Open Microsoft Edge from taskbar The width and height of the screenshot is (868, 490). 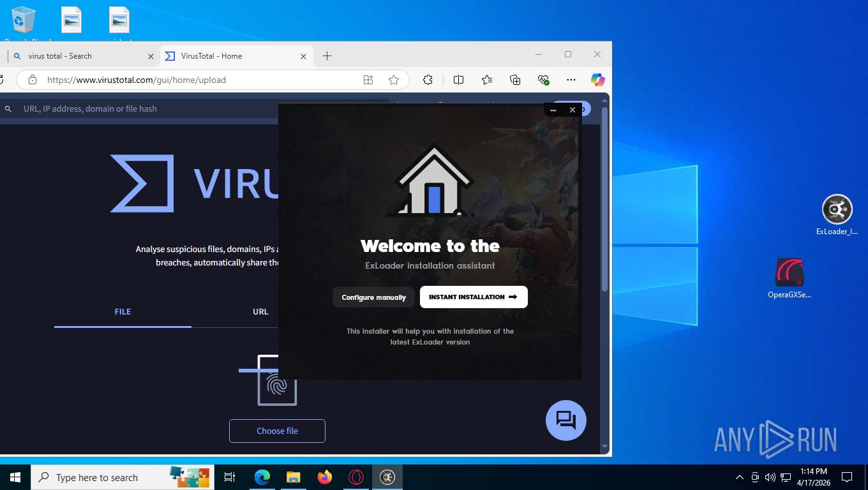pos(262,477)
